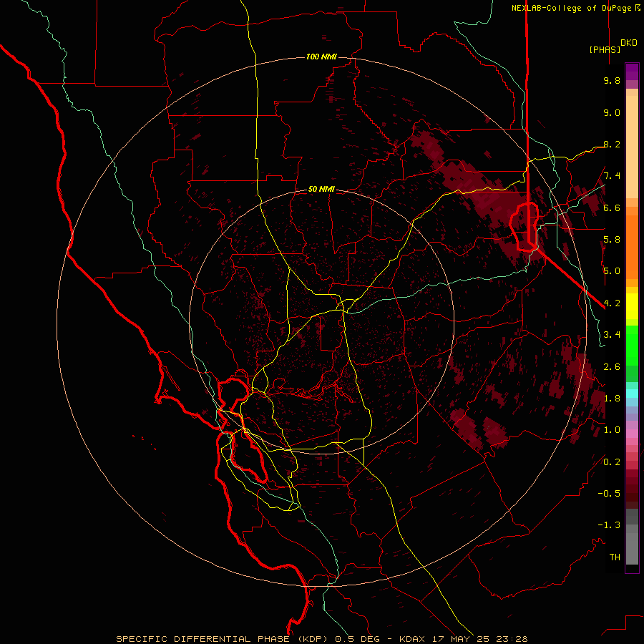
Task: Click the TH legend label
Action: pyautogui.click(x=615, y=557)
